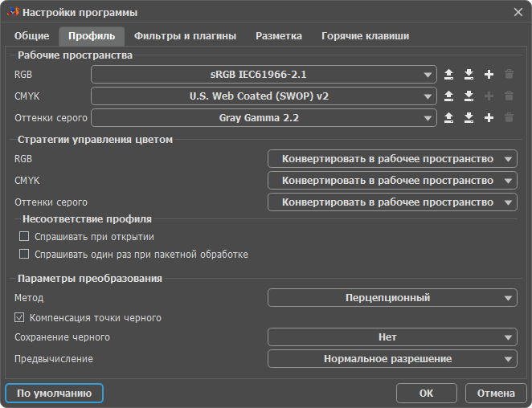The image size is (532, 408).
Task: Open CMYK color management strategy dropdown
Action: (392, 181)
